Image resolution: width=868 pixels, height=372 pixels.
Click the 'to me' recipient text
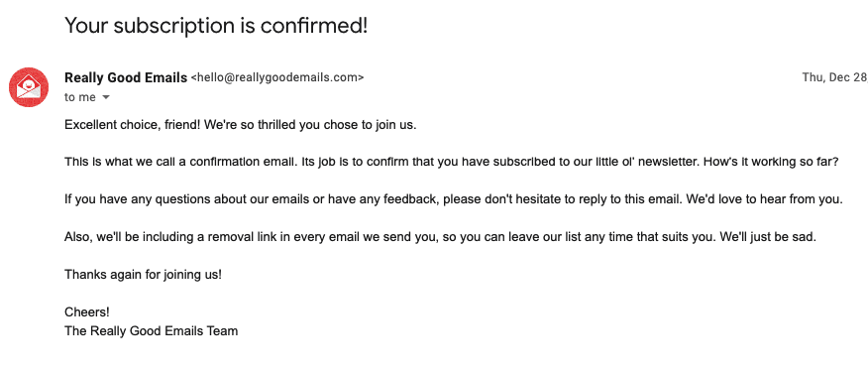pos(80,97)
